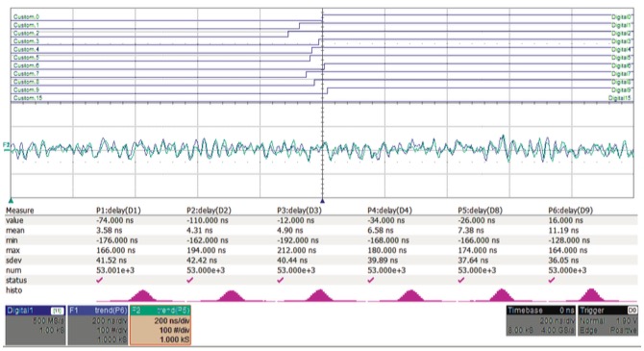
Task: Click the Custom.9 digital line label
Action: click(x=26, y=89)
